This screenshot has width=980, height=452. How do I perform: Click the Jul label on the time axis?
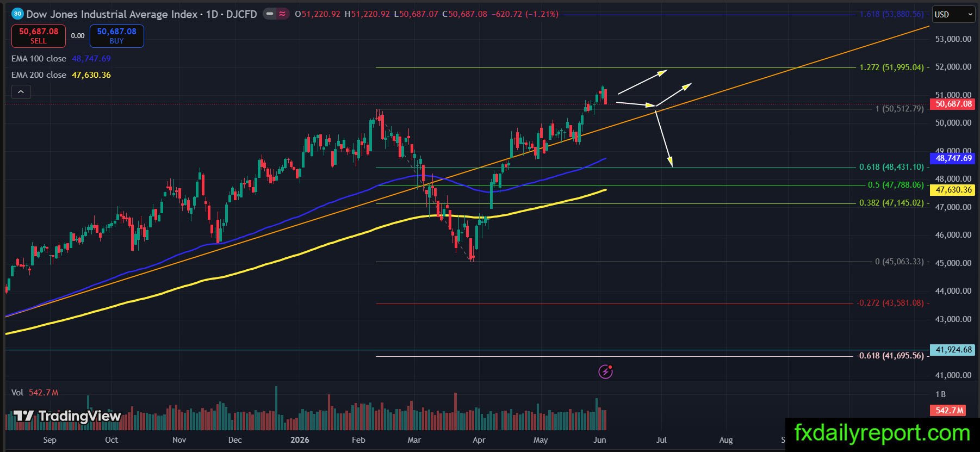tap(661, 440)
